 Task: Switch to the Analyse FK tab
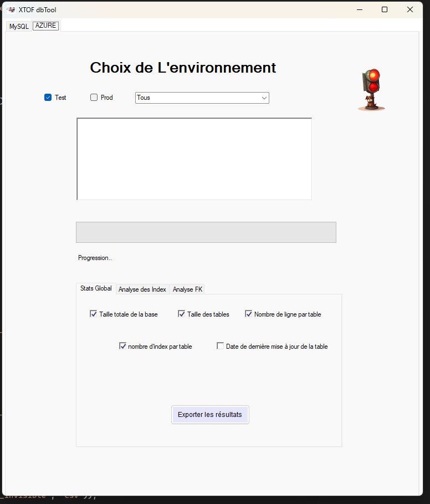[187, 289]
